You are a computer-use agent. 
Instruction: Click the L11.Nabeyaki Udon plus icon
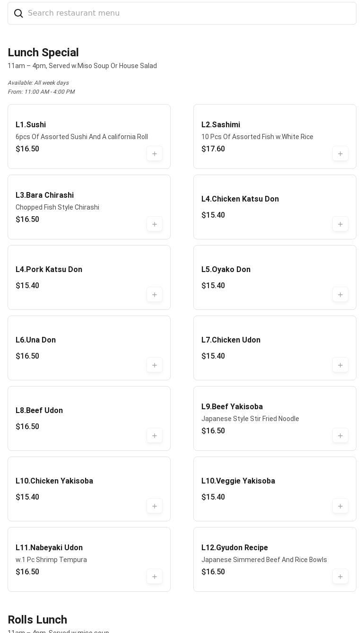(x=155, y=577)
